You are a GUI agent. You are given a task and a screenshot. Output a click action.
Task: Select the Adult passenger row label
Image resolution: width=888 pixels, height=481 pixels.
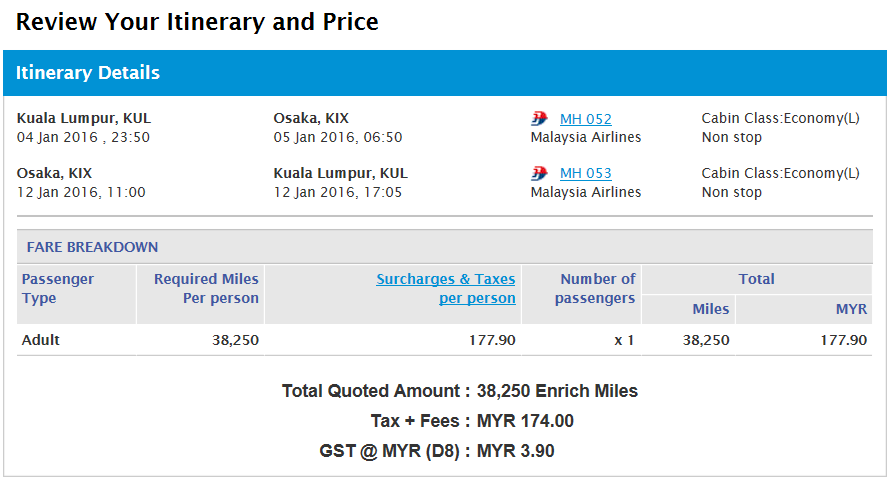coord(41,340)
